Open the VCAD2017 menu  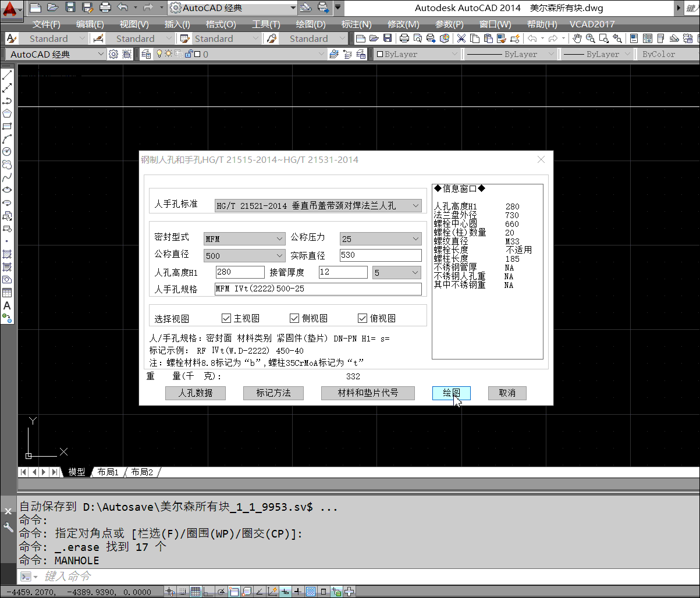click(x=592, y=24)
